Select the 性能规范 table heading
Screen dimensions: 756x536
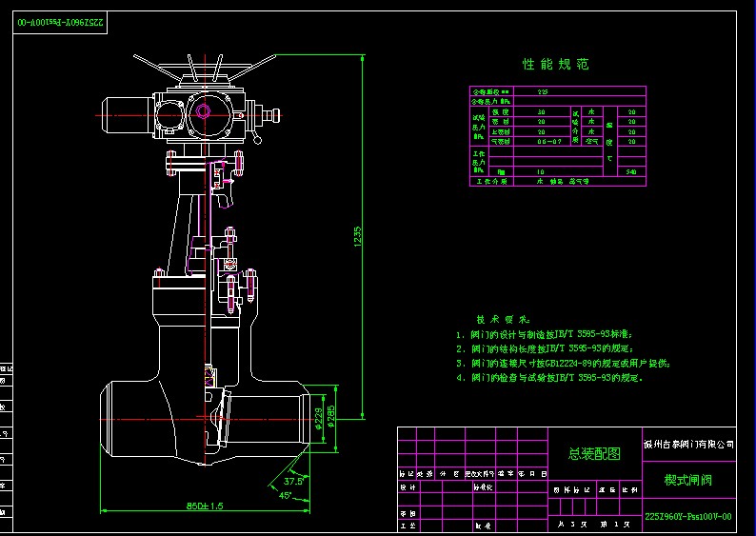[x=556, y=65]
